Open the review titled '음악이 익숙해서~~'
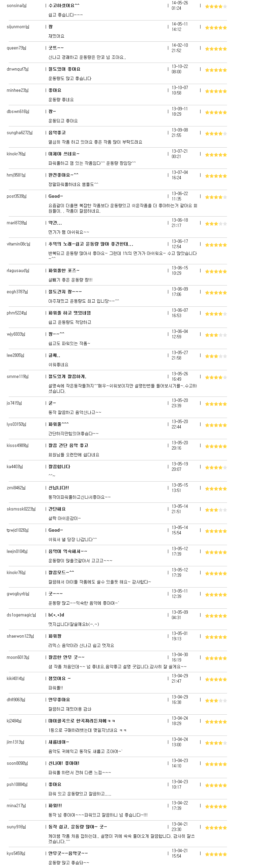The image size is (265, 868). pyautogui.click(x=68, y=551)
